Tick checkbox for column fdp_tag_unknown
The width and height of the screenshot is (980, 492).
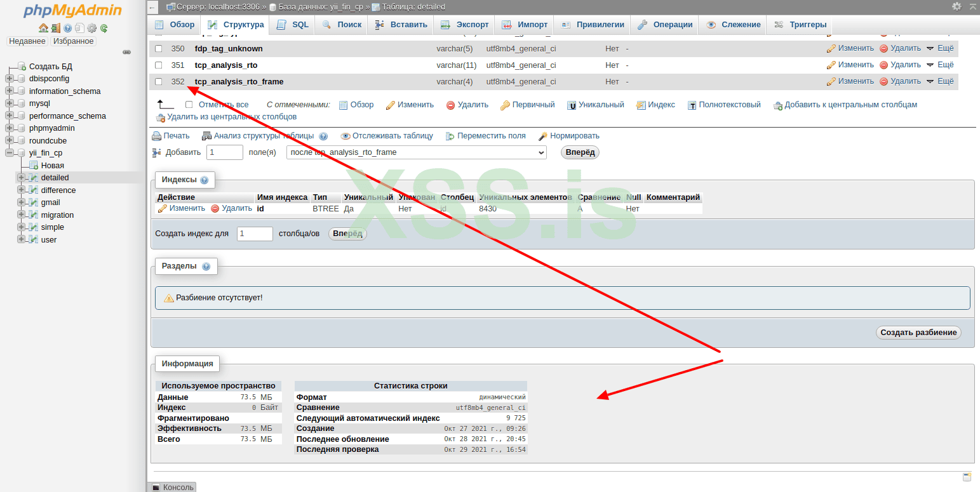pyautogui.click(x=159, y=48)
